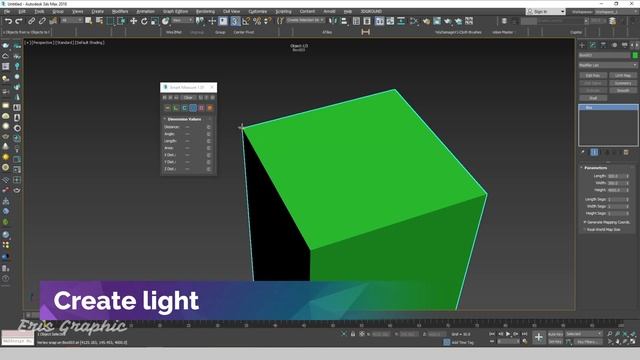Viewport: 640px width, 360px height.
Task: Click the Edit Poly modifier button
Action: pyautogui.click(x=593, y=76)
